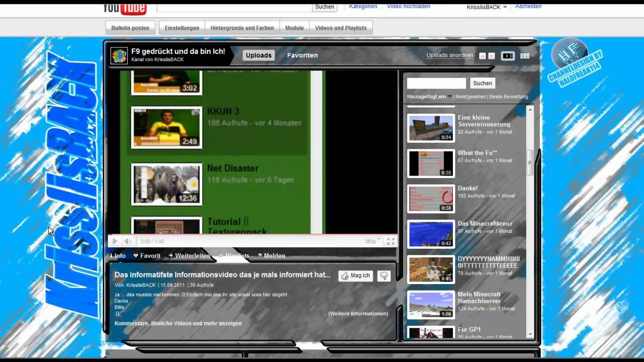Click the Das Minecraftkreuz title text
644x362 pixels.
pyautogui.click(x=485, y=223)
